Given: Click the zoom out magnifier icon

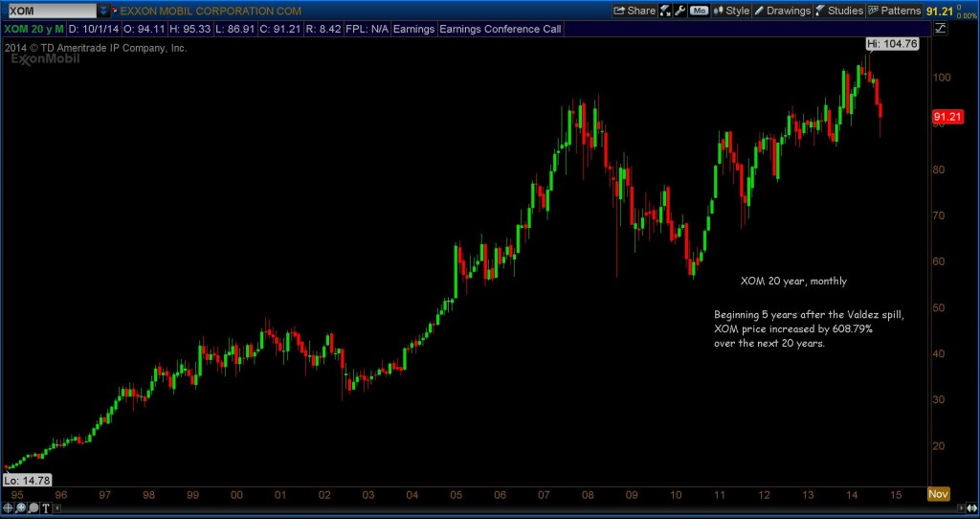Looking at the screenshot, I should 33,508.
